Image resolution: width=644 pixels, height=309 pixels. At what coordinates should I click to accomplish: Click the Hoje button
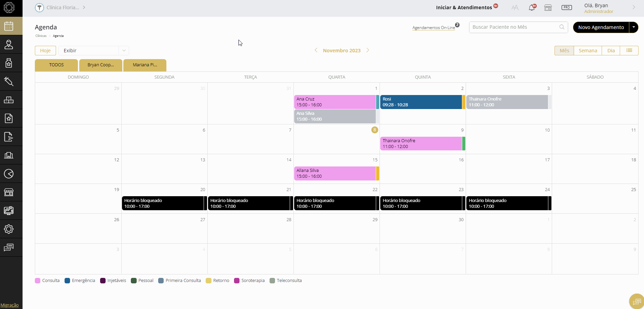point(45,51)
